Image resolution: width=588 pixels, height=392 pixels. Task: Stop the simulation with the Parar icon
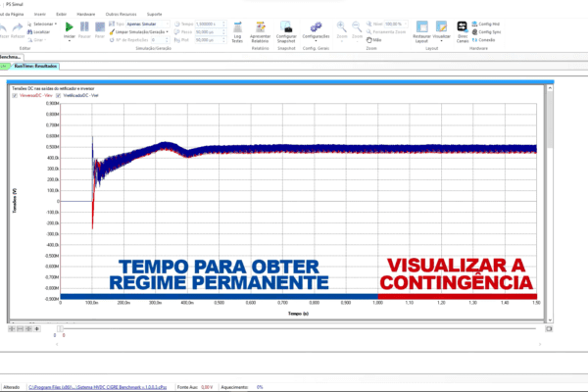tap(101, 29)
